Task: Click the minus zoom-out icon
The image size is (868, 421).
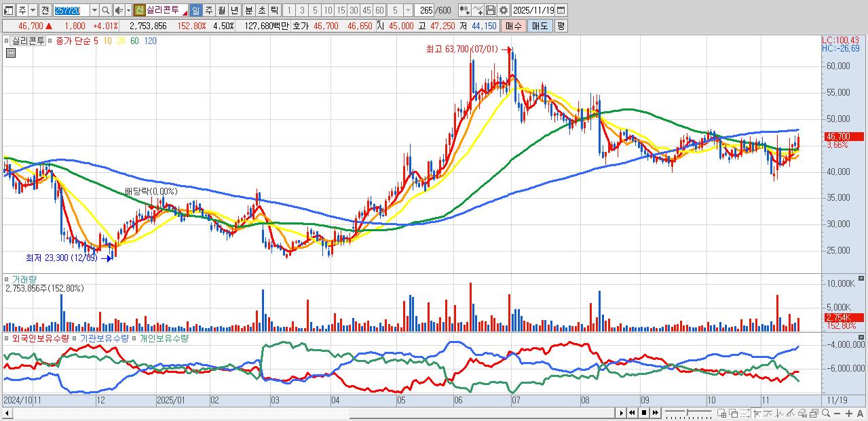Action: pos(837,414)
